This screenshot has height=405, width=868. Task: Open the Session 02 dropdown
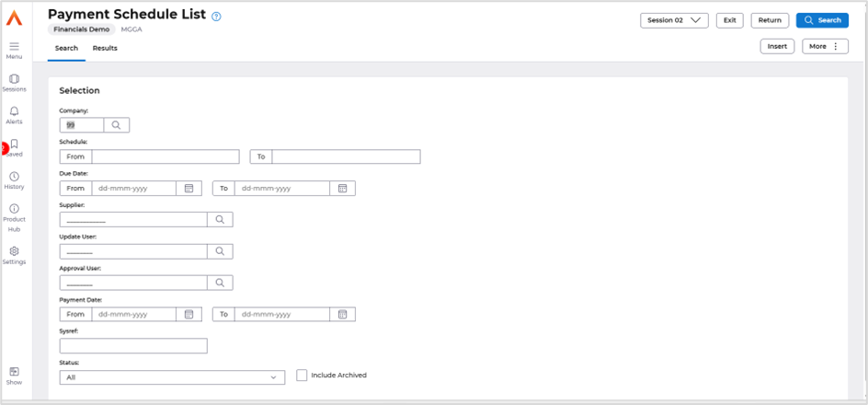click(674, 20)
